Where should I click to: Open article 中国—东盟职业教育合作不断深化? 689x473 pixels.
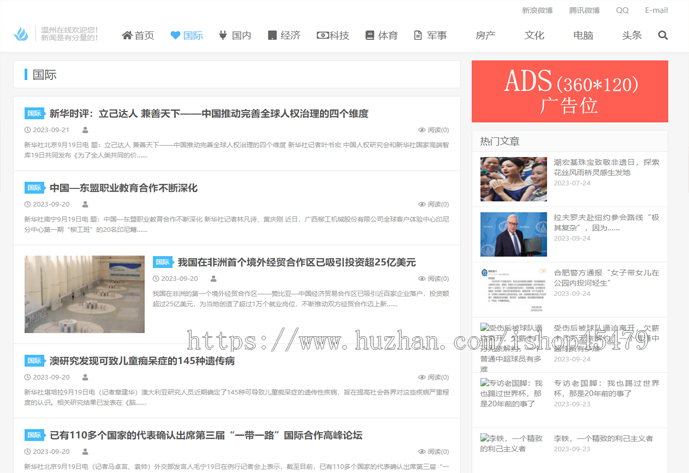(x=123, y=188)
